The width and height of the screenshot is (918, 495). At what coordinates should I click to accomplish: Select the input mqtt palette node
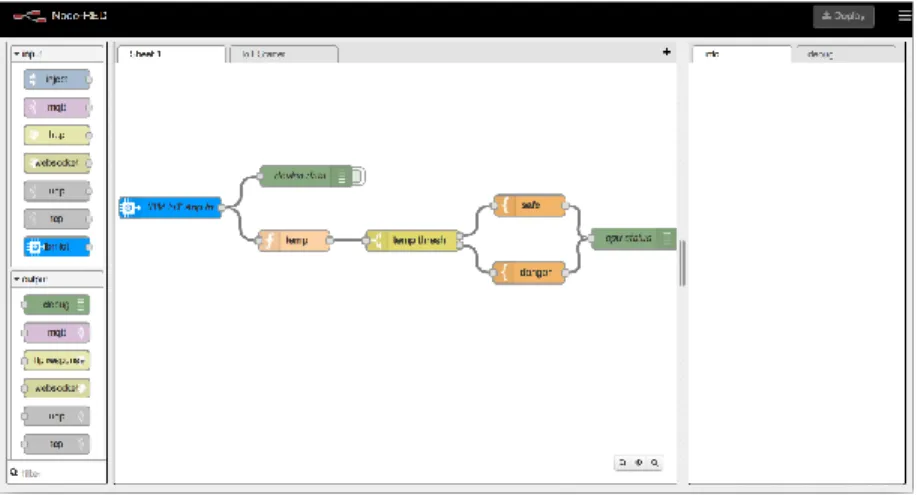pos(57,107)
